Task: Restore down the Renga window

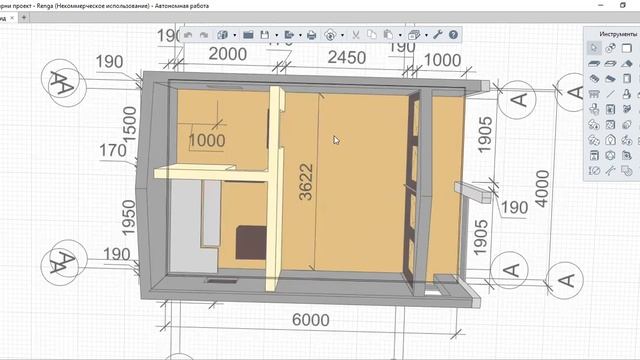Action: tap(622, 5)
